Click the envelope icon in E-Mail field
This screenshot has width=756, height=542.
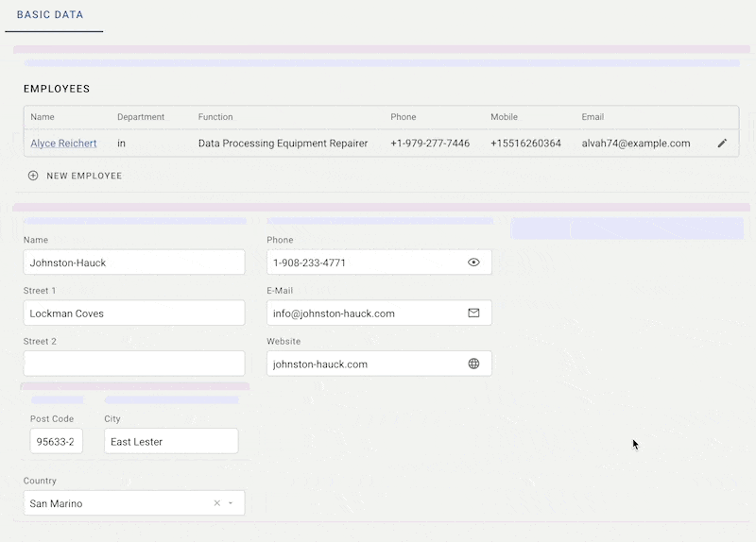pyautogui.click(x=473, y=313)
